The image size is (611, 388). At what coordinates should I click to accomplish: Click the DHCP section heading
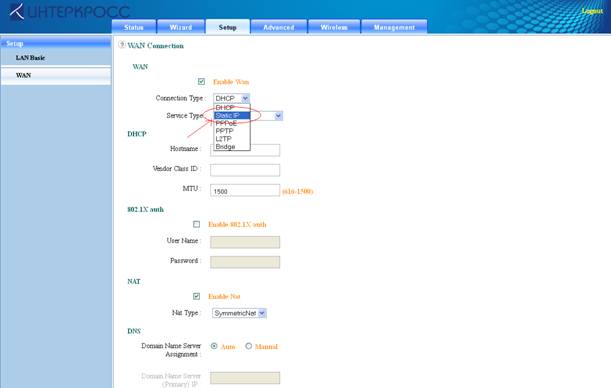[137, 134]
